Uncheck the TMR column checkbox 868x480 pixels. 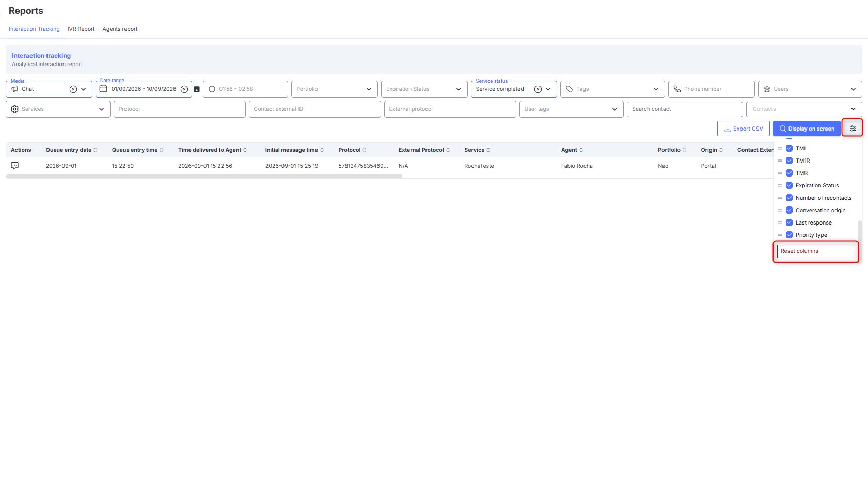coord(789,173)
